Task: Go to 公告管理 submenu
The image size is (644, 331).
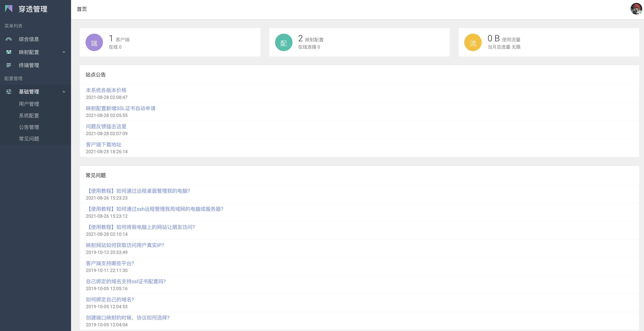Action: 29,127
